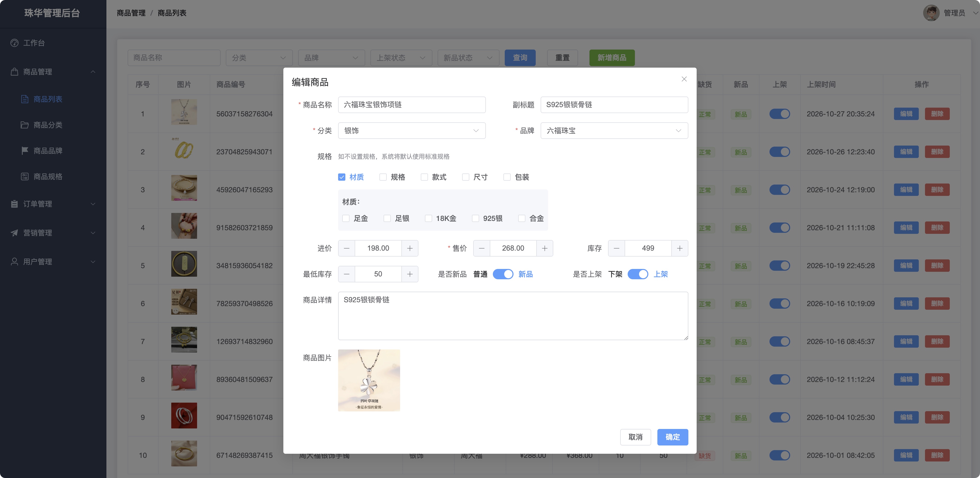Select the 合金 material checkbox
Screen dimensions: 980x478
coord(522,218)
